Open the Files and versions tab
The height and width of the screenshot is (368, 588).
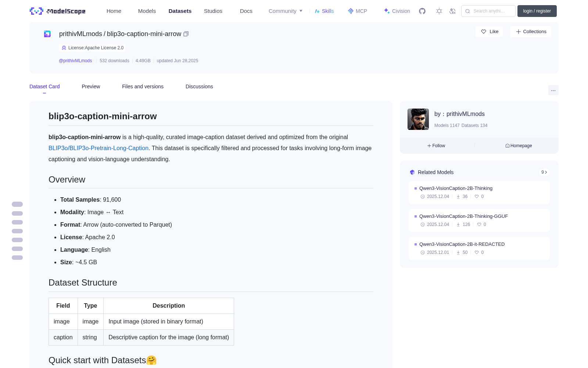pos(143,86)
